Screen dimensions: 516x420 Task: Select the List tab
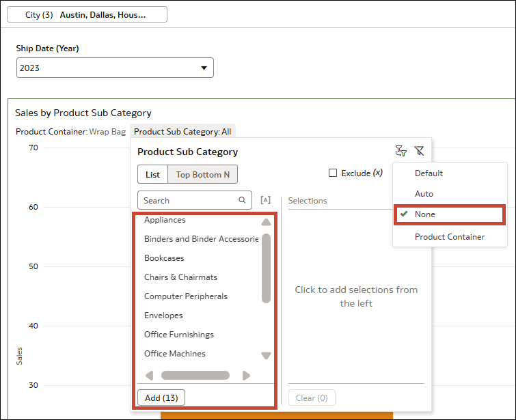click(152, 174)
